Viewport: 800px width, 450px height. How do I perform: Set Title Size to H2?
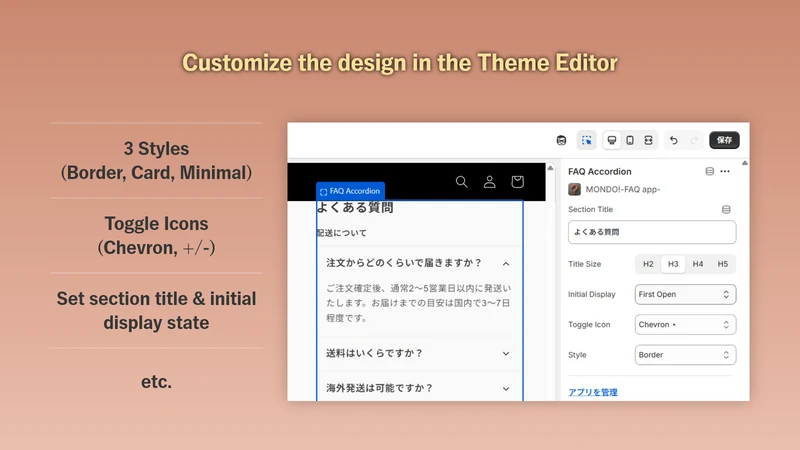[x=648, y=264]
